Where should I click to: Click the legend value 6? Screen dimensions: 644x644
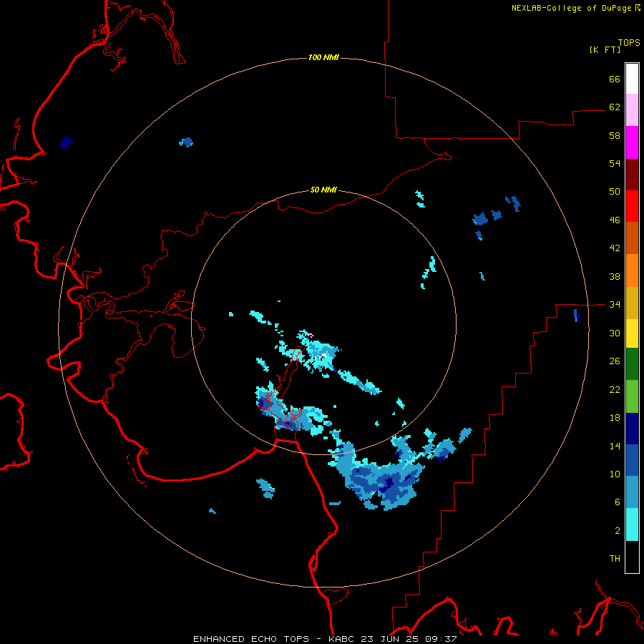click(618, 502)
